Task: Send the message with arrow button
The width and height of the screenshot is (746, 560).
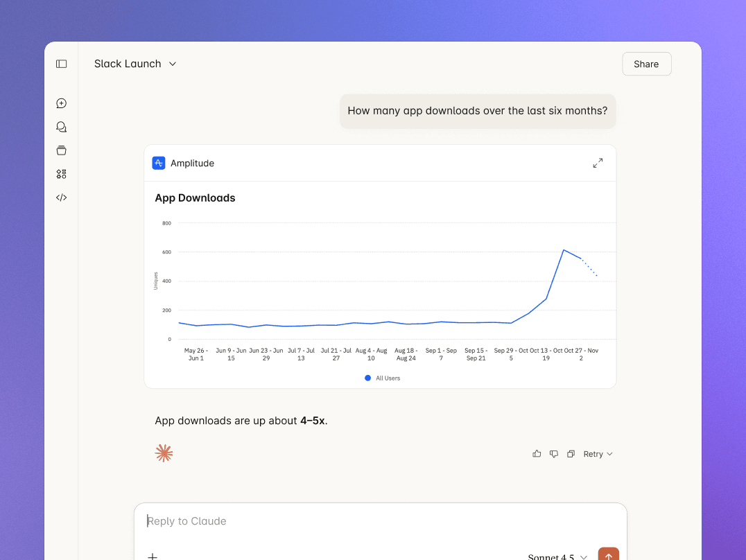Action: [608, 556]
